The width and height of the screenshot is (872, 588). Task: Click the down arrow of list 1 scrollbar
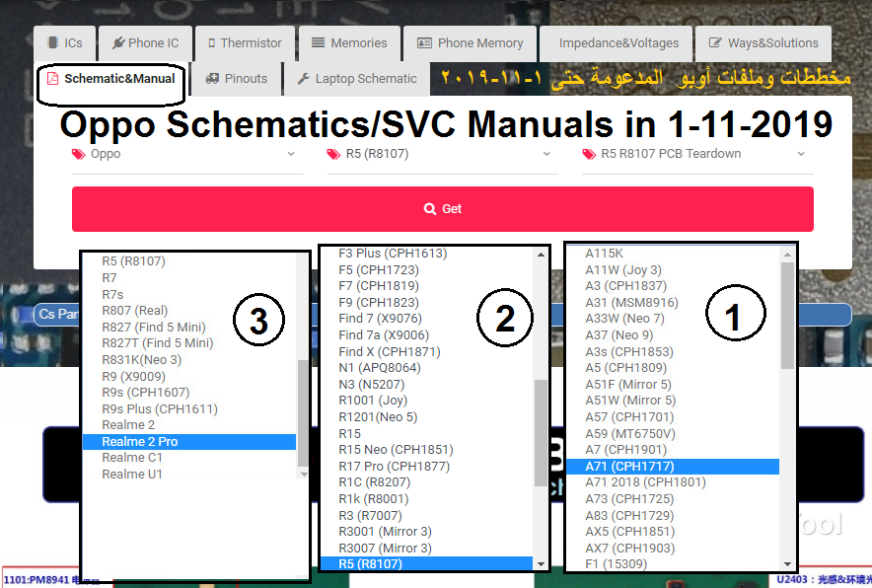787,563
